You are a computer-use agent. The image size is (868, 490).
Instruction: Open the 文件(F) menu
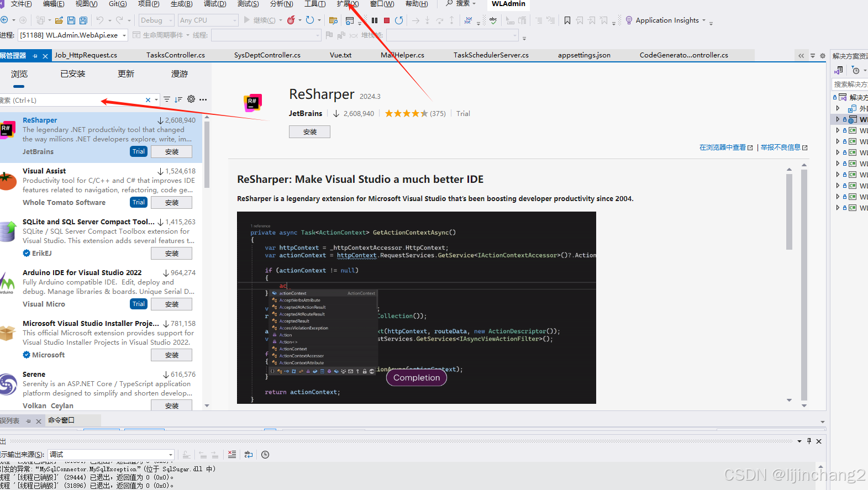tap(21, 4)
